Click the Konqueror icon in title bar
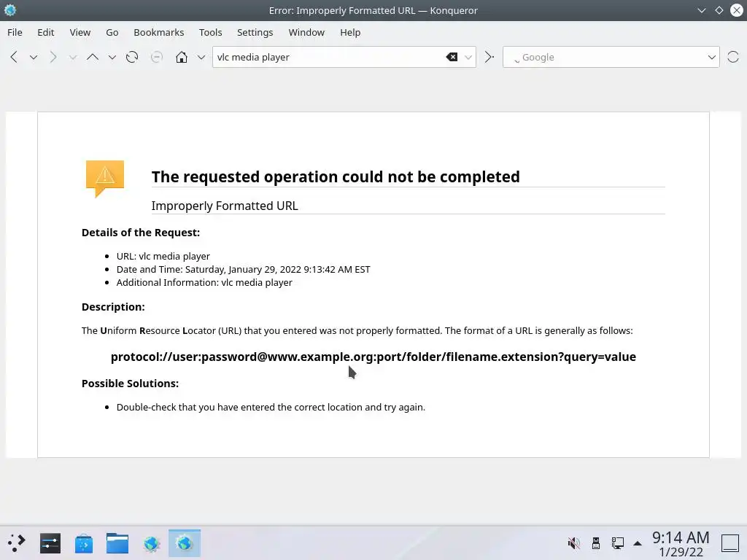Screen dimensions: 747x560 point(10,10)
